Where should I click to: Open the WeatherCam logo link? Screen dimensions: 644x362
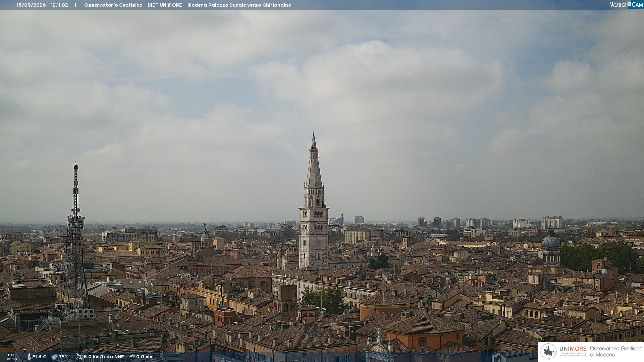tap(627, 4)
